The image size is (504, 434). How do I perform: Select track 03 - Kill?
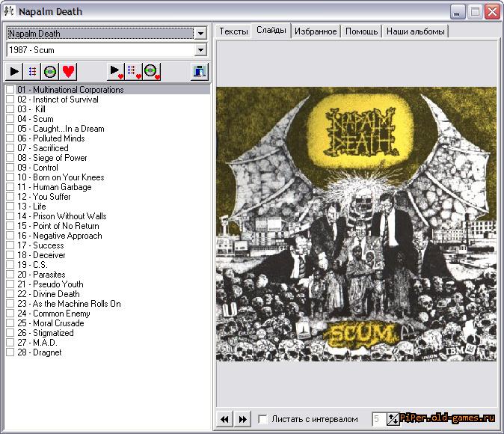(31, 109)
